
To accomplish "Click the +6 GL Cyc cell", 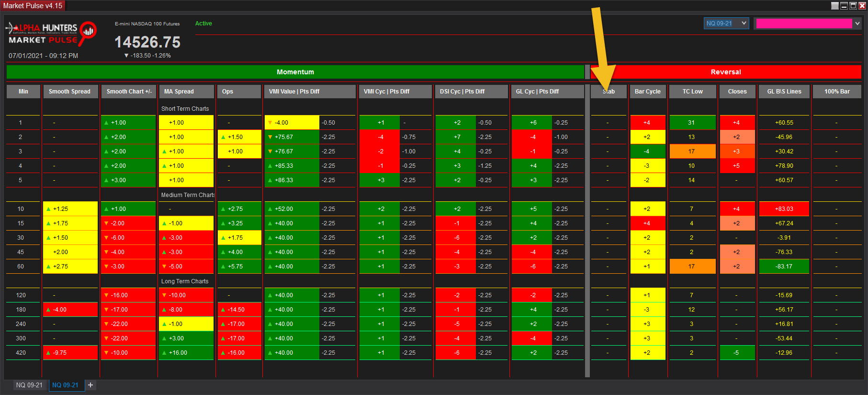I will [x=532, y=123].
